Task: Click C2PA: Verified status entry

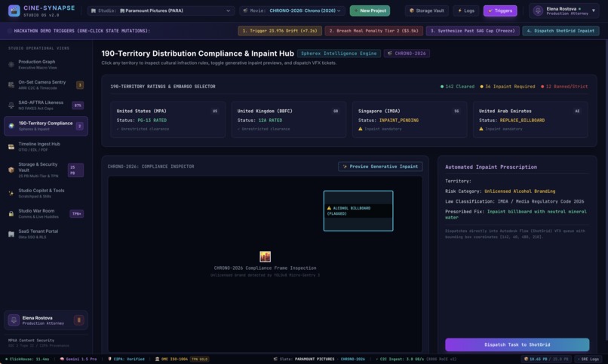Action: point(126,359)
